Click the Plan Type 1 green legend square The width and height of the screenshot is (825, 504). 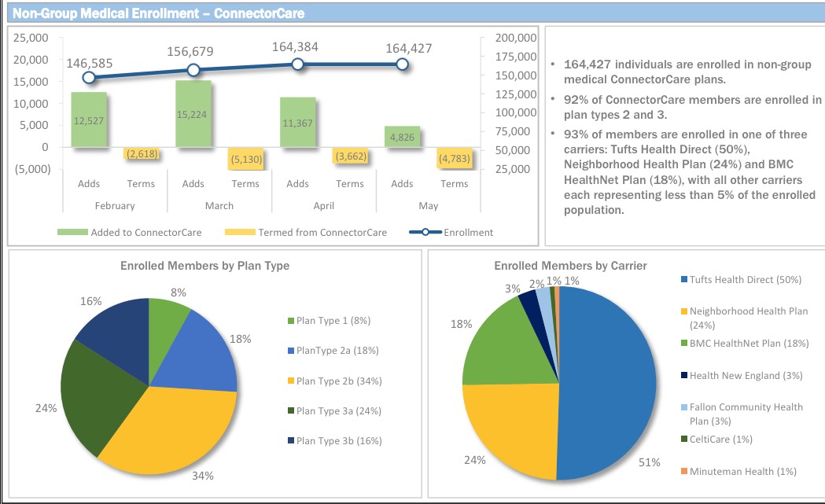tap(290, 321)
